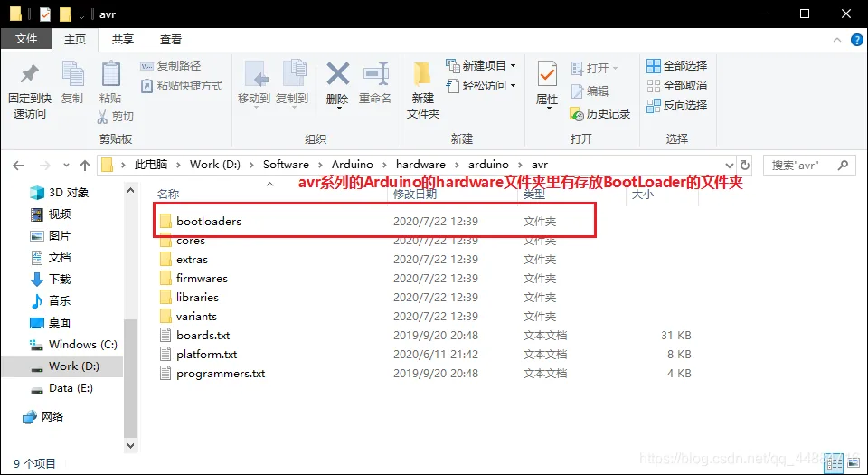Sort by the Size (大小) column header
868x475 pixels.
tap(642, 195)
